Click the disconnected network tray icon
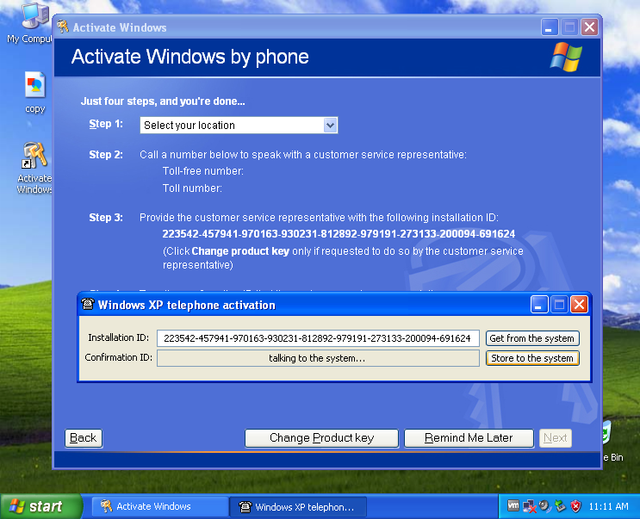The width and height of the screenshot is (640, 519). [x=529, y=507]
